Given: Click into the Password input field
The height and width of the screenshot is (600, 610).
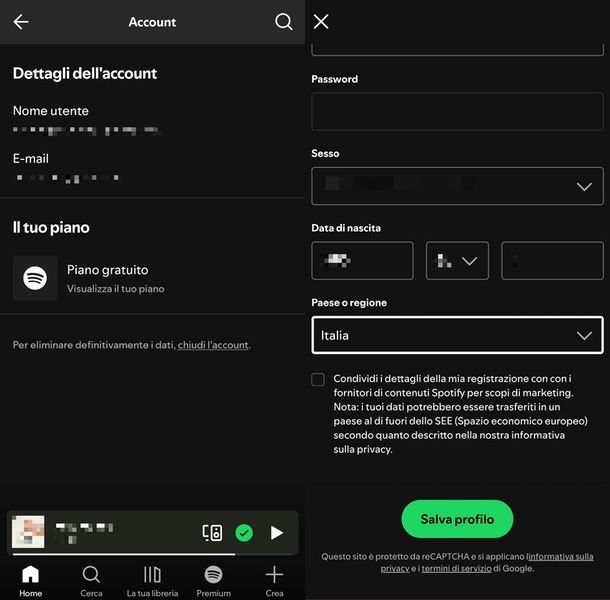Looking at the screenshot, I should pos(458,111).
